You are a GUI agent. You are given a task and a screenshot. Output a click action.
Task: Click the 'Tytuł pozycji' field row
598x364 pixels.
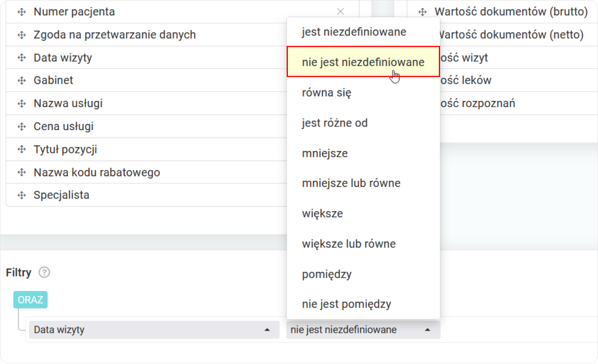pyautogui.click(x=146, y=150)
